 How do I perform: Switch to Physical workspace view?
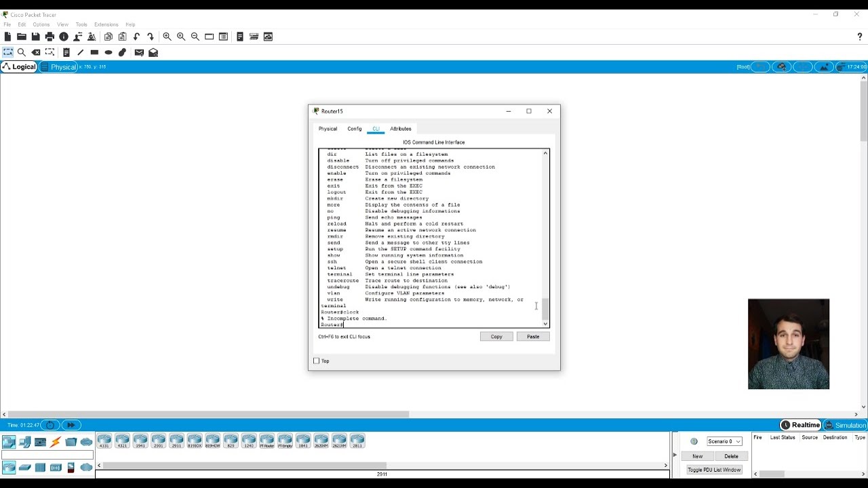[59, 67]
